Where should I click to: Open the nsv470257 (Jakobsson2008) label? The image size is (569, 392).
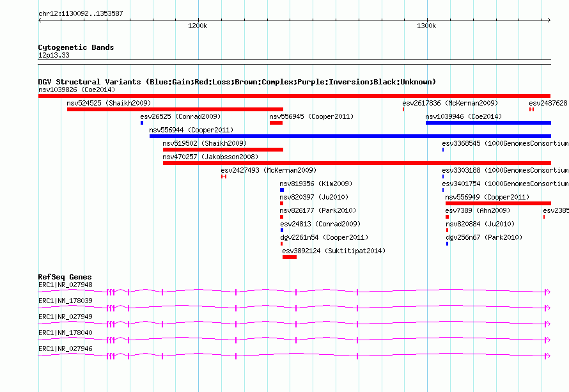click(210, 157)
